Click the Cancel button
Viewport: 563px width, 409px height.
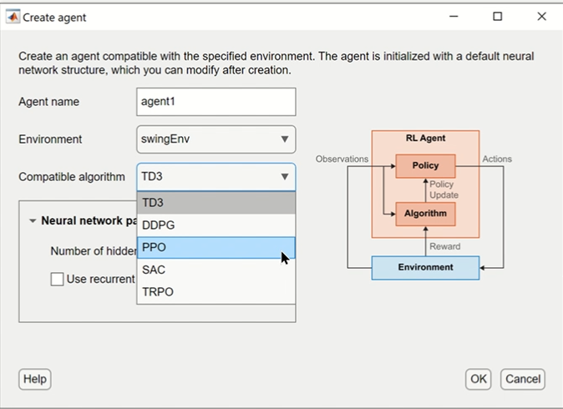pos(523,379)
